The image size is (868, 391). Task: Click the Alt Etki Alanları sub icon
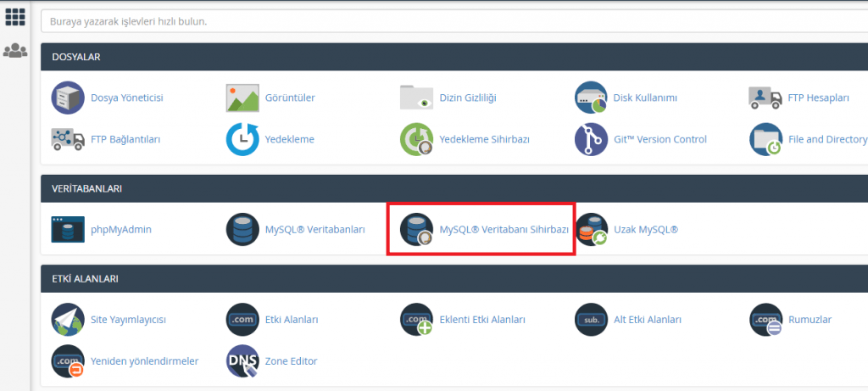click(592, 320)
